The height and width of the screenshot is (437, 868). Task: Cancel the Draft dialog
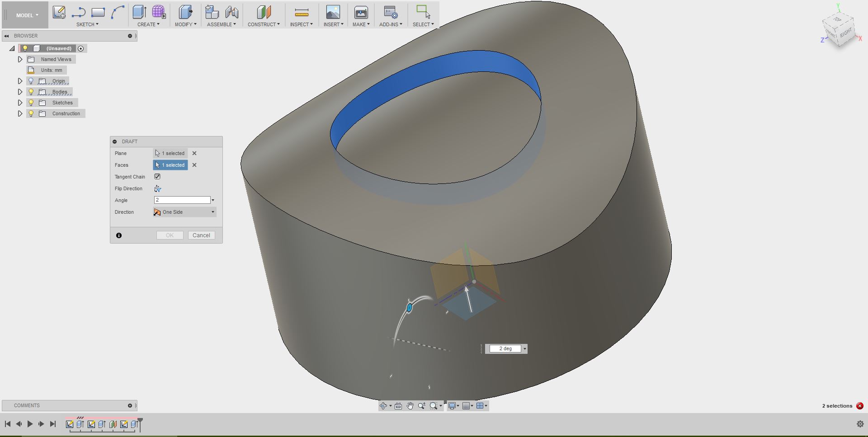tap(201, 235)
